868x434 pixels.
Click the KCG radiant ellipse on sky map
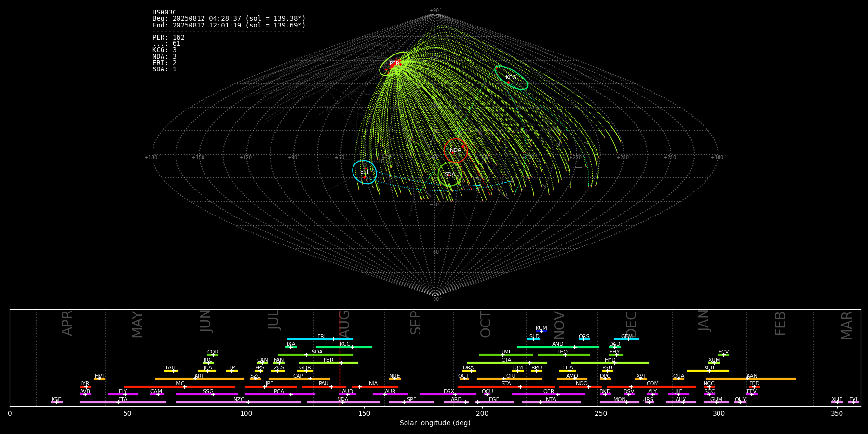511,77
